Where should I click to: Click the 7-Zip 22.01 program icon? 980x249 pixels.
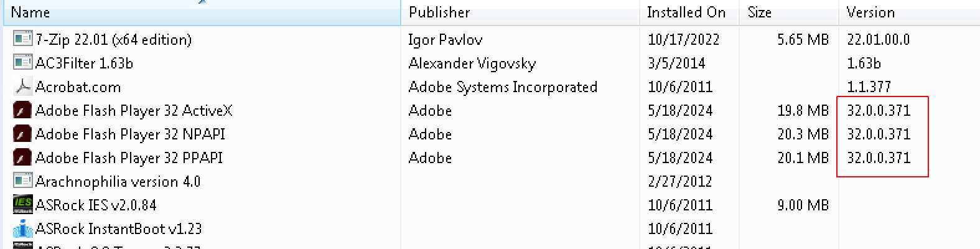pos(23,39)
